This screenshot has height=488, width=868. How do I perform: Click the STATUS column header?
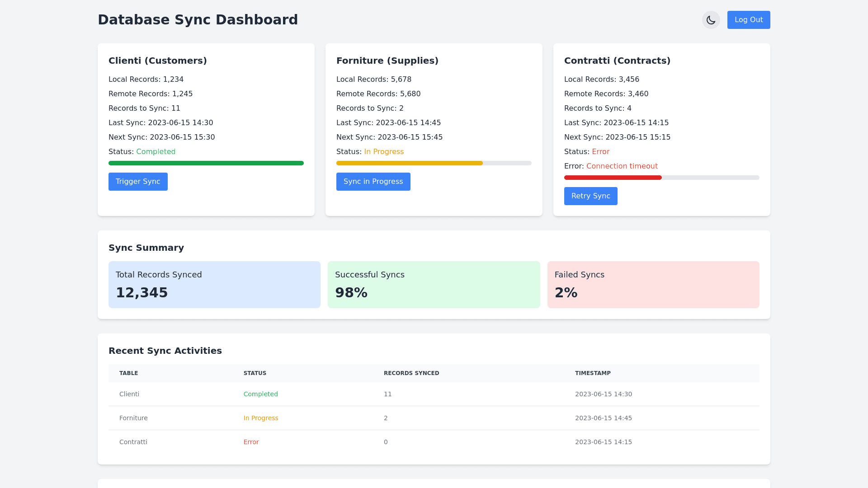click(255, 373)
